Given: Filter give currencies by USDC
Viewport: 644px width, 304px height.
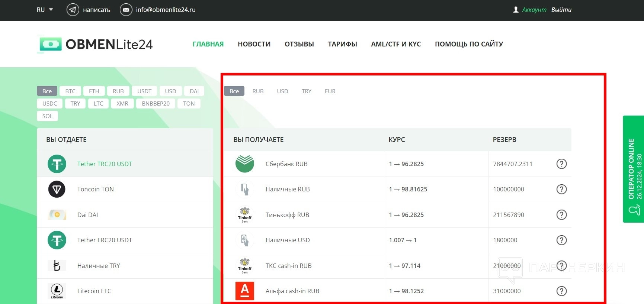Looking at the screenshot, I should tap(50, 103).
